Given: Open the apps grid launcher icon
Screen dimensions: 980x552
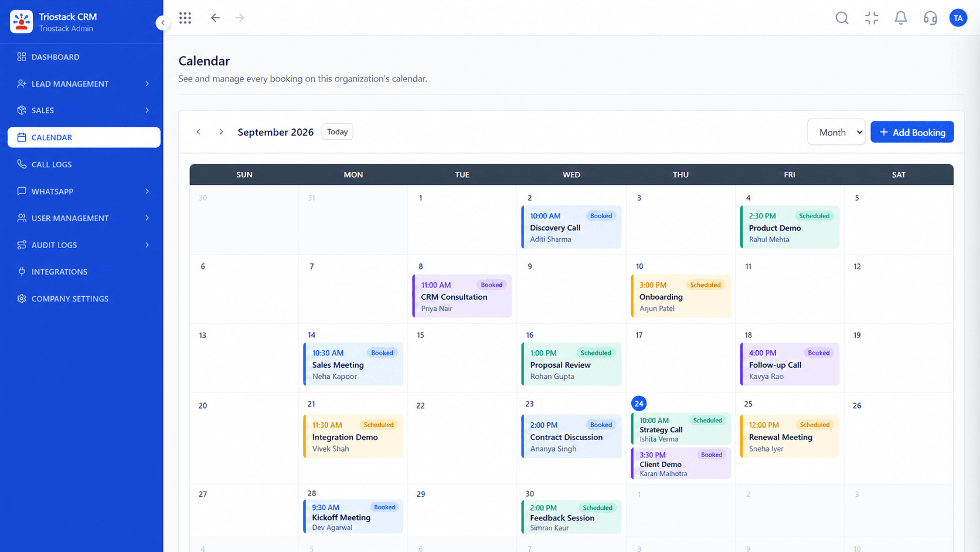Looking at the screenshot, I should tap(185, 18).
